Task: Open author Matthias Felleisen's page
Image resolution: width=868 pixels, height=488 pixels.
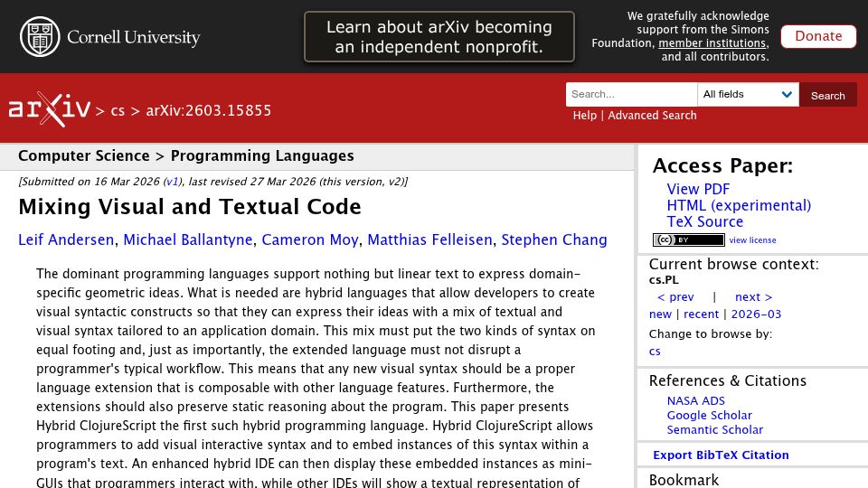Action: [429, 239]
